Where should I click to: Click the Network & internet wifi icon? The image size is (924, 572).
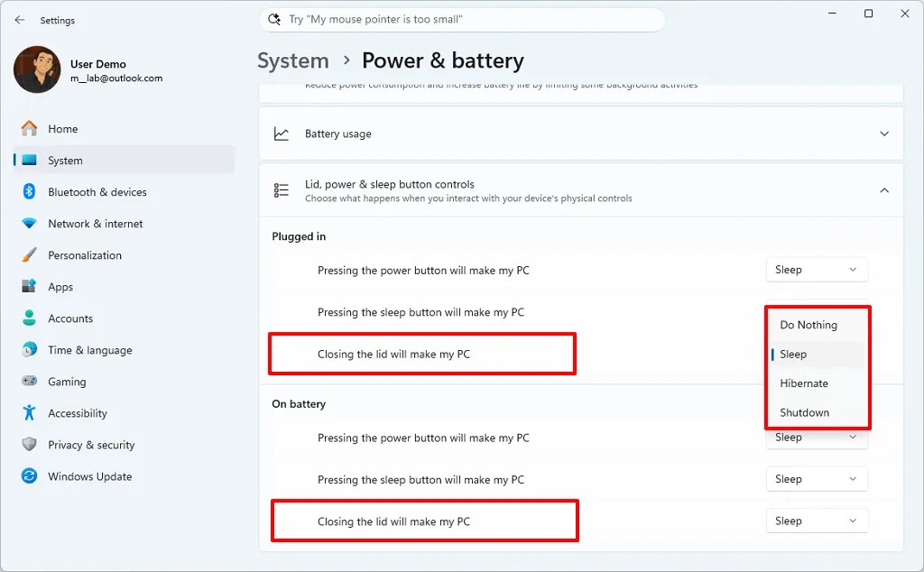(x=29, y=223)
